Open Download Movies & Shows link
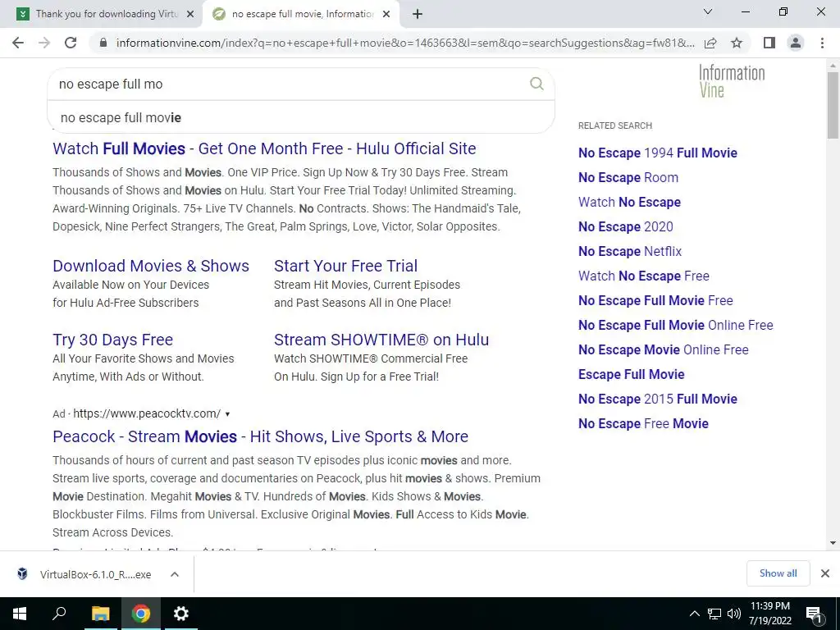Viewport: 840px width, 630px height. 151,266
